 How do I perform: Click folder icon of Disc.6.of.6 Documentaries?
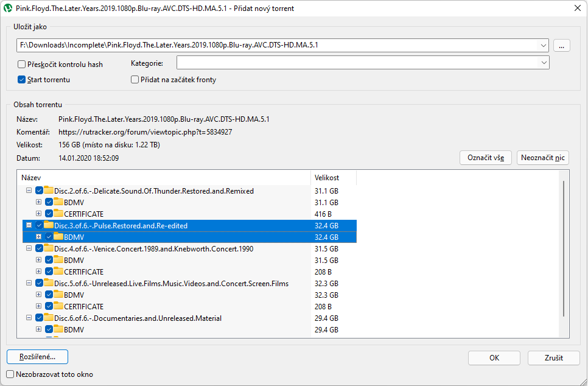tap(49, 317)
